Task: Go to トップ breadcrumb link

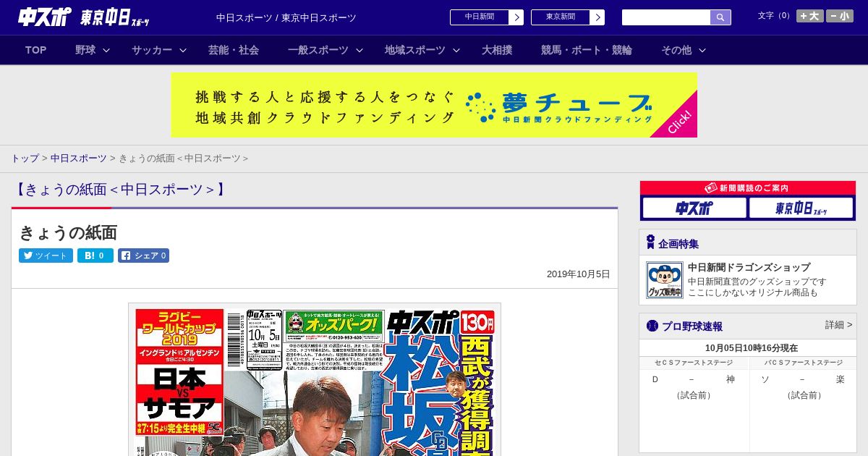Action: (25, 158)
